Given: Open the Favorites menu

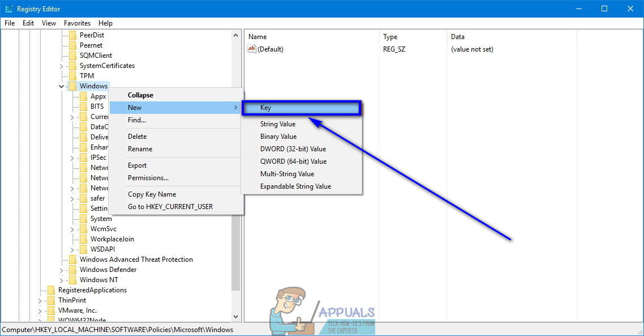Looking at the screenshot, I should tap(77, 23).
